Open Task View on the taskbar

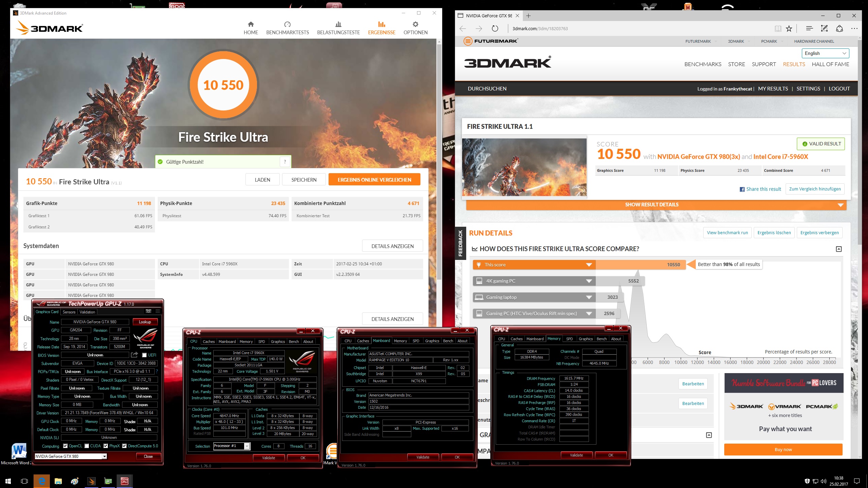pyautogui.click(x=24, y=481)
